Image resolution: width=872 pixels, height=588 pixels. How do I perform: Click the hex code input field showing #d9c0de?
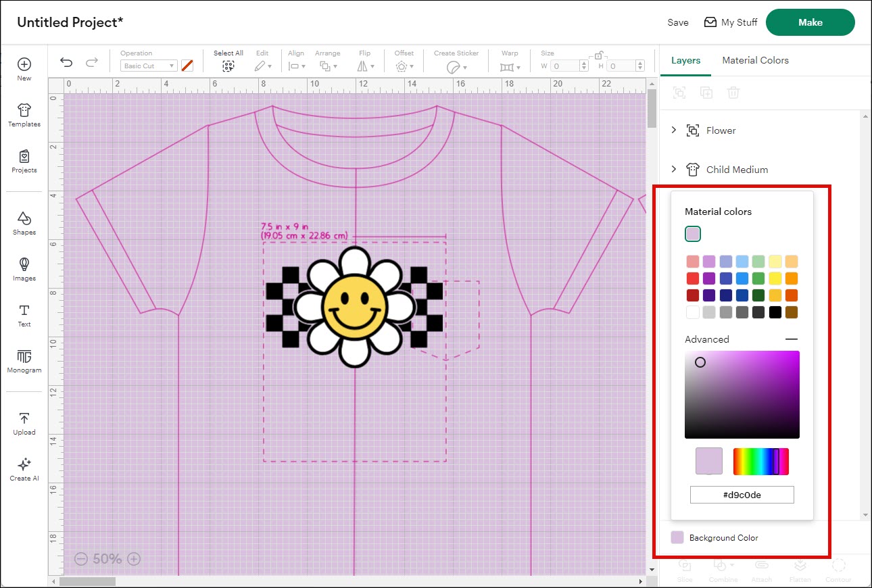(x=742, y=494)
